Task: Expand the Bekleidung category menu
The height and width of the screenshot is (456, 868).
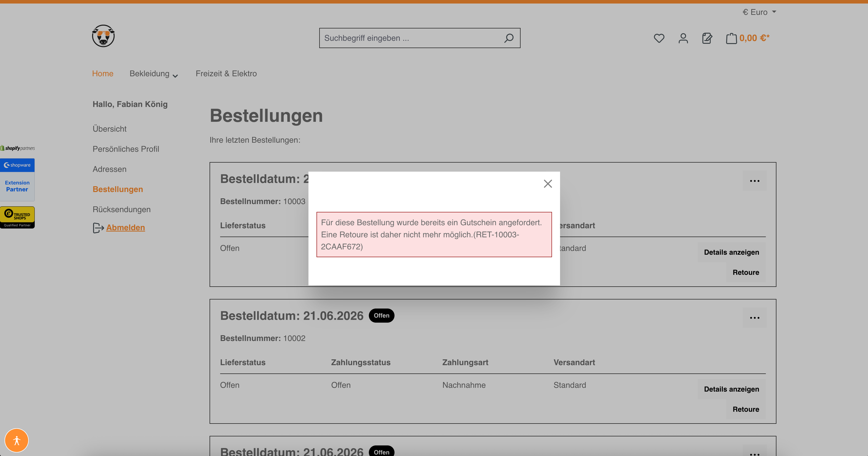Action: coord(154,74)
